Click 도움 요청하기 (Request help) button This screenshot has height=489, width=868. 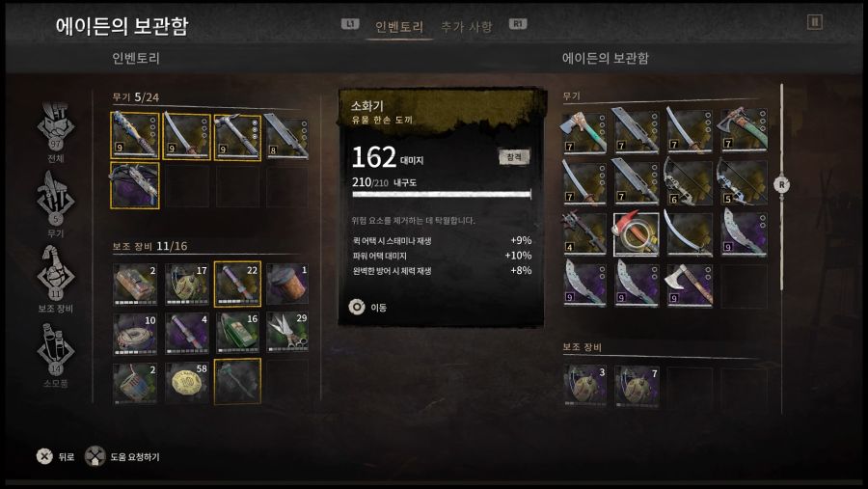pos(122,457)
